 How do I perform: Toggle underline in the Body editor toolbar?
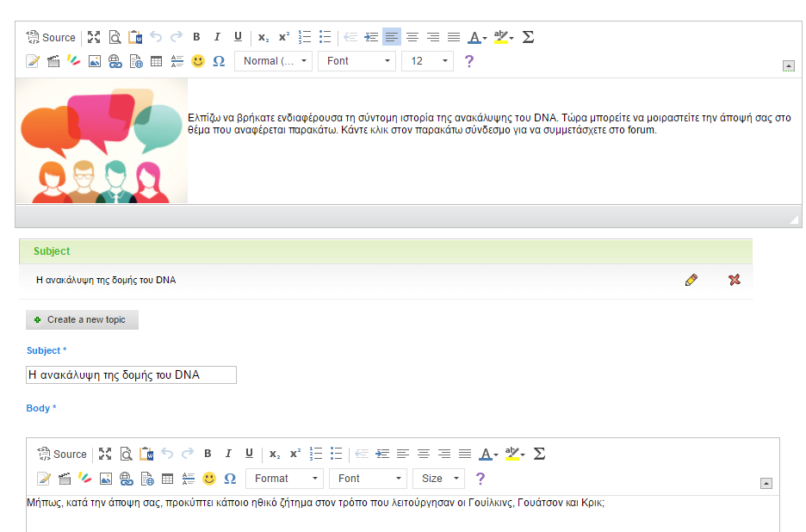coord(249,454)
